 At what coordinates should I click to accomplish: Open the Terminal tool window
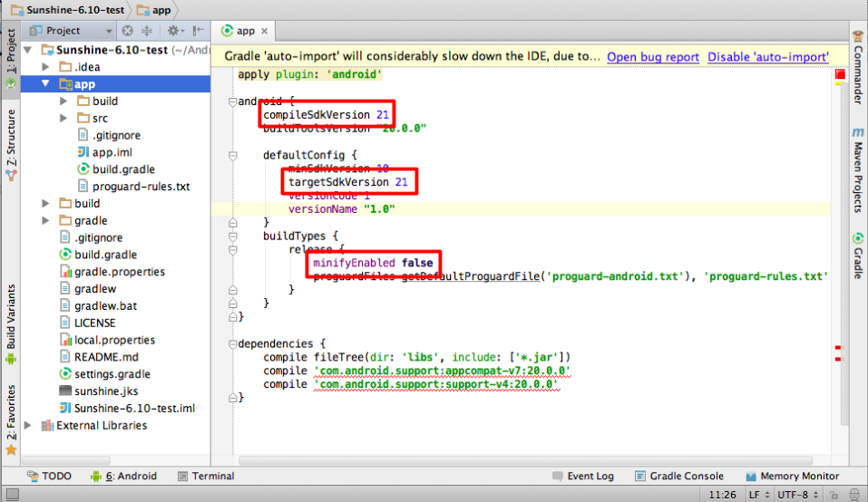click(206, 476)
